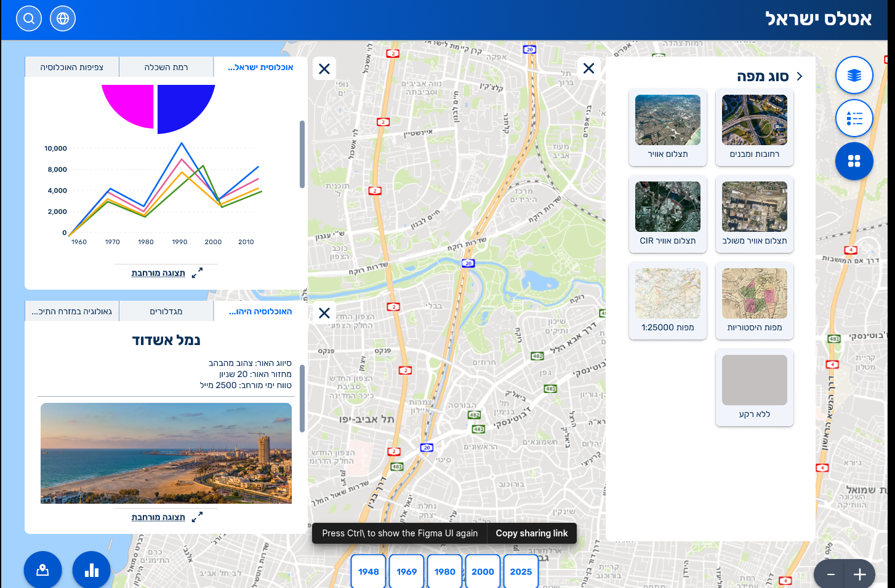Screen dimensions: 895x588
Task: Expand the נמל אשדוד card תצוגה מורחבת
Action: point(158,517)
